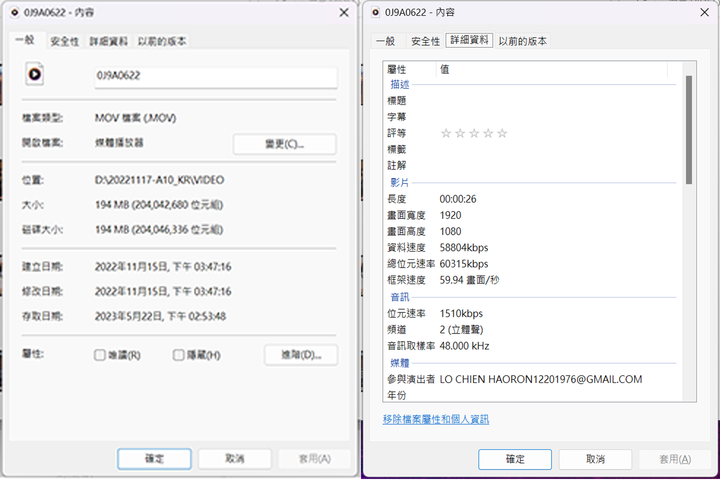Click the 修改日期 2022年11月15日 value
The height and width of the screenshot is (480, 720).
[x=163, y=291]
